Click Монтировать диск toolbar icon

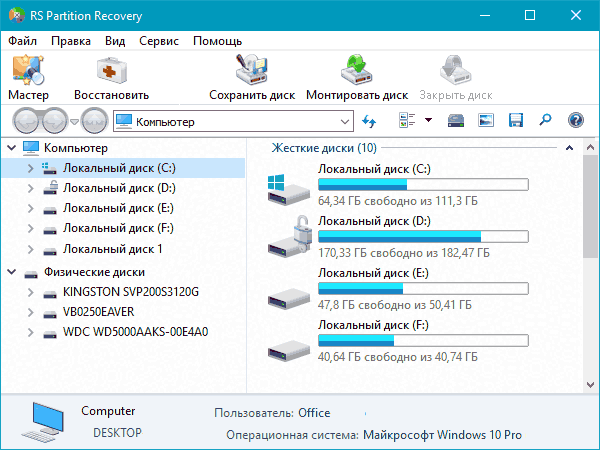356,69
